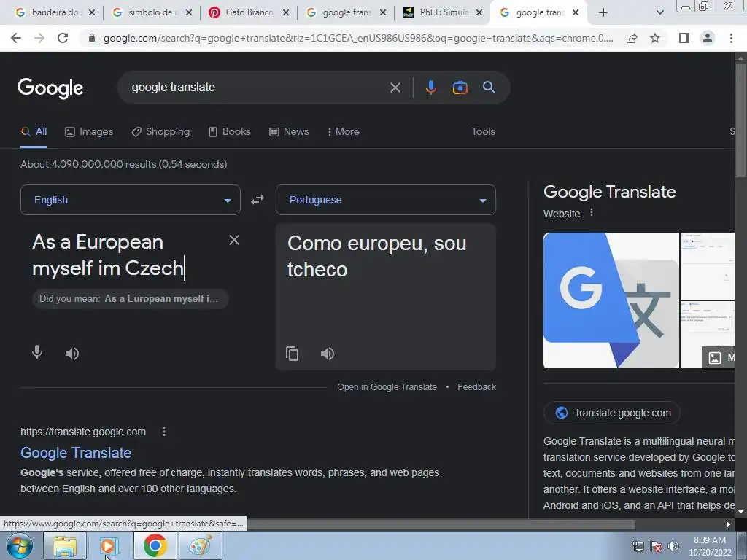Select the All results tab
Viewport: 747px width, 560px height.
(x=34, y=132)
